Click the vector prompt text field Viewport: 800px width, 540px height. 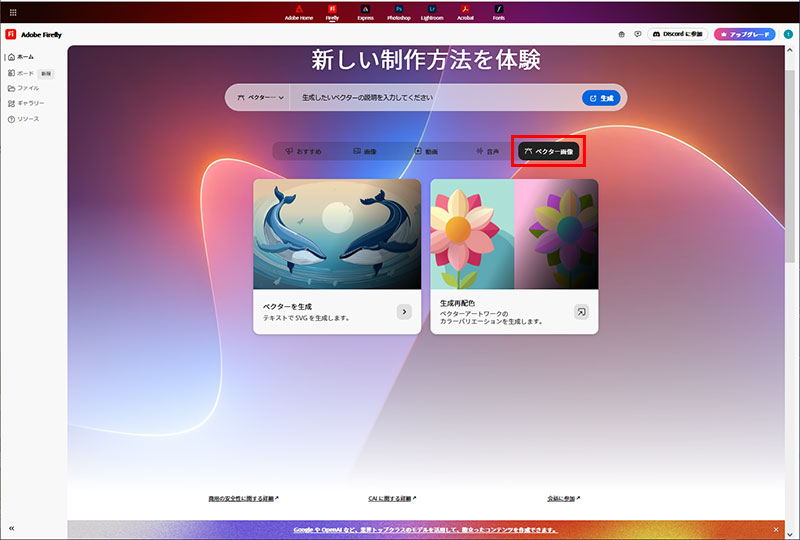click(x=435, y=98)
